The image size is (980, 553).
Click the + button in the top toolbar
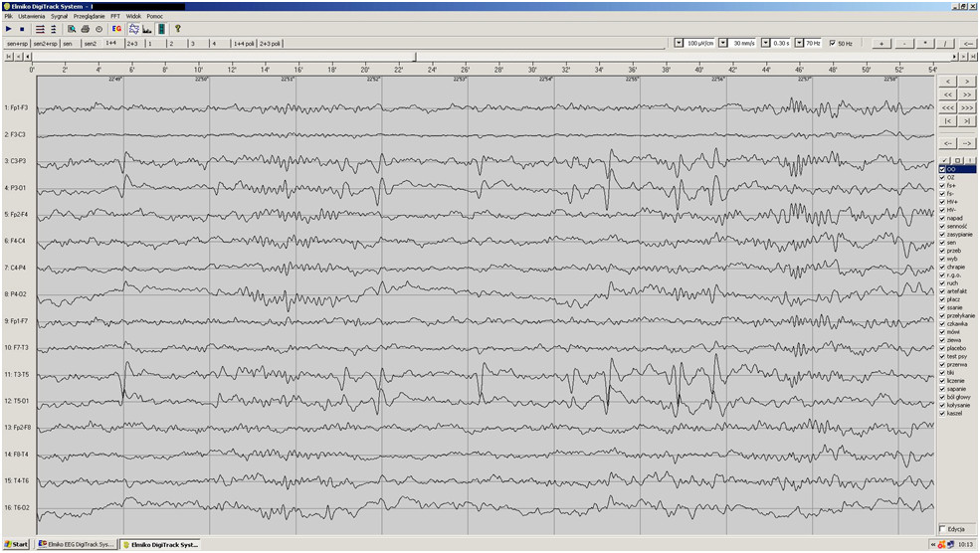882,43
